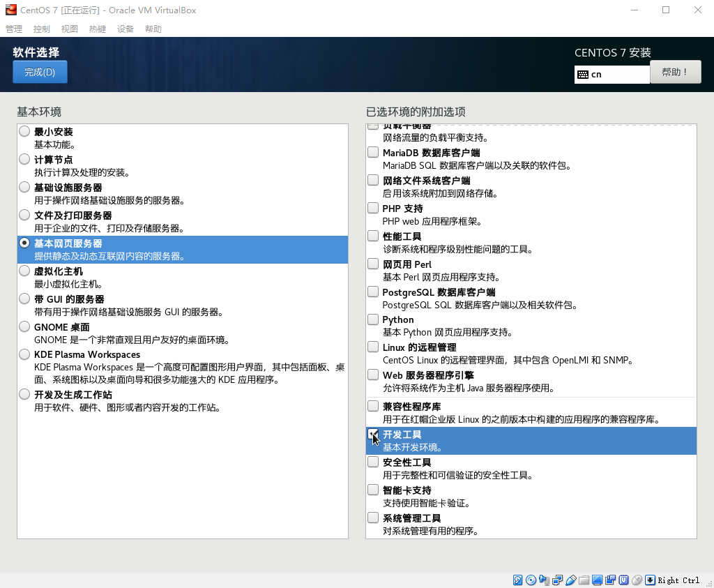The width and height of the screenshot is (714, 588).
Task: Select the GNOME 桌面 environment
Action: (24, 326)
